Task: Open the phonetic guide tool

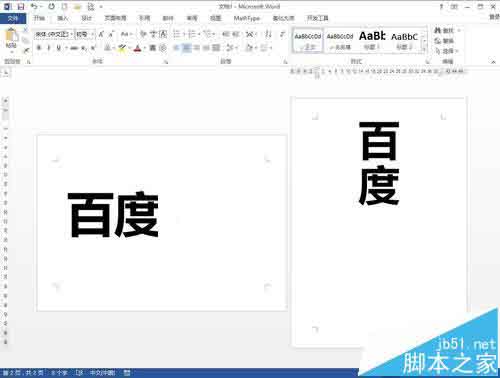Action: click(x=153, y=34)
